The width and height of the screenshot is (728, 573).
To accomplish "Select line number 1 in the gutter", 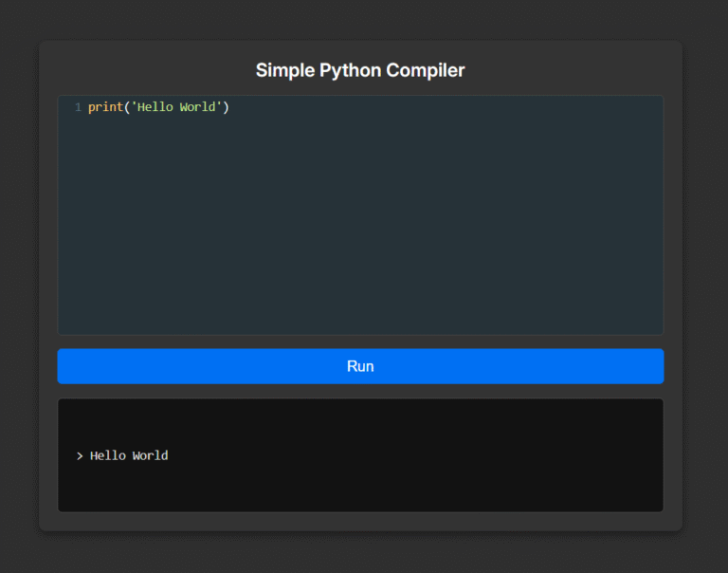I will [78, 107].
